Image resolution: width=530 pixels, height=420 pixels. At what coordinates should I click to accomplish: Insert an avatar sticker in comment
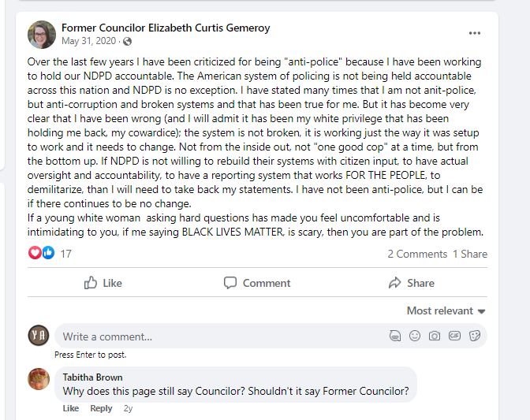click(395, 336)
